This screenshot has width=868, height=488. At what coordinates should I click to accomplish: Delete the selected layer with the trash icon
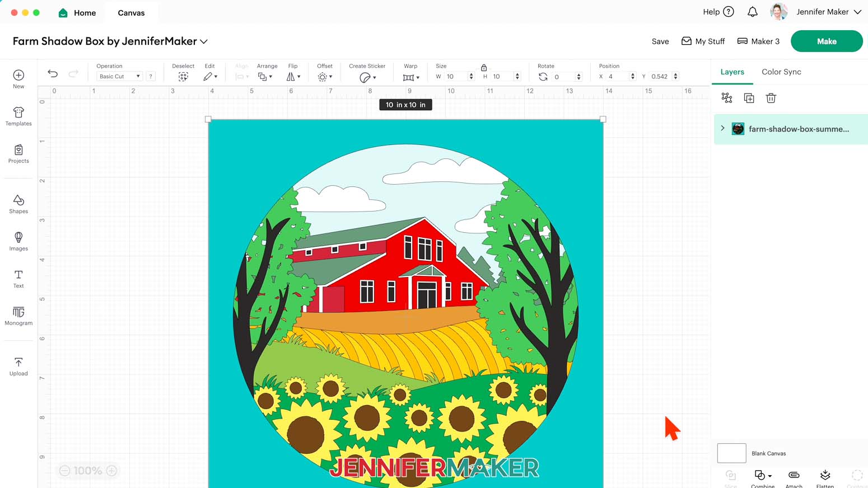coord(771,98)
